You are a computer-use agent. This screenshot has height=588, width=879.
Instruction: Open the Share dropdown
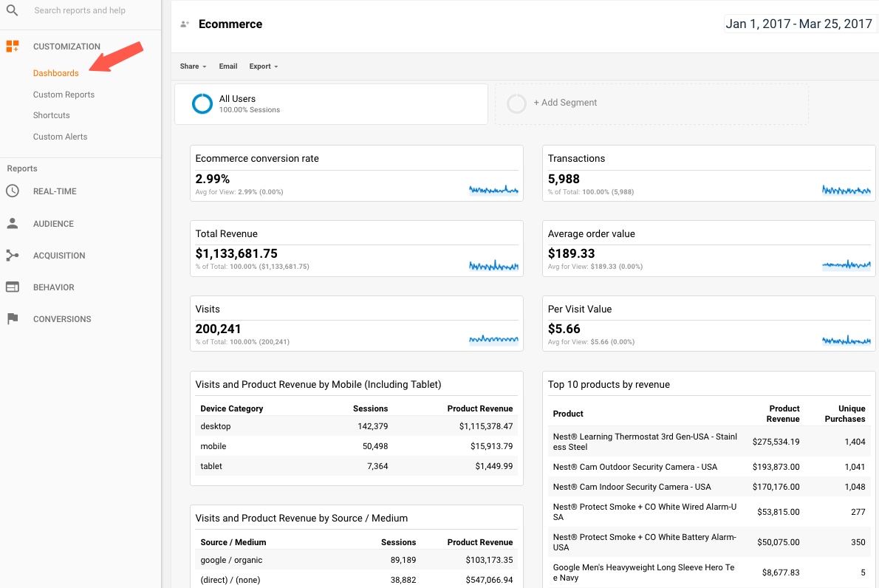point(193,66)
